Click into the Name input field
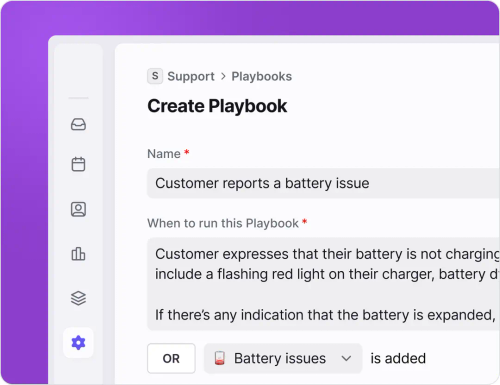Viewport: 500px width, 385px height. 323,183
